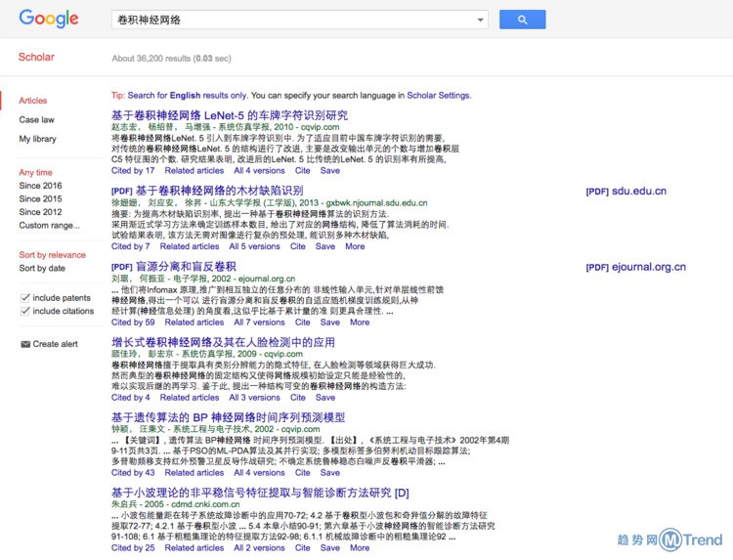Click Cited by 25

(x=133, y=548)
